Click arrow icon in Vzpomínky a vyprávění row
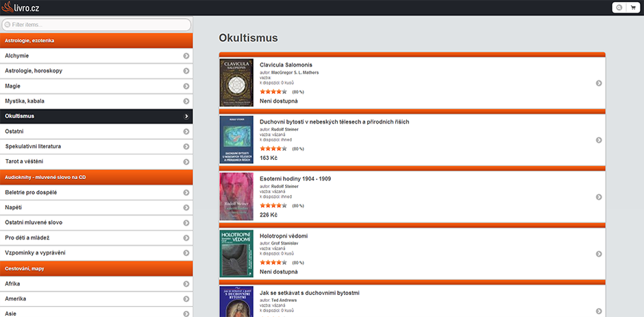 click(186, 253)
